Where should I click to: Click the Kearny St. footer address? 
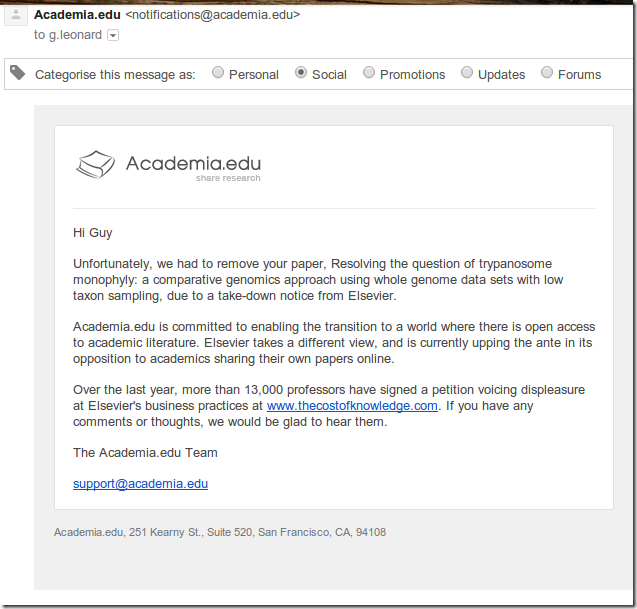tap(220, 533)
